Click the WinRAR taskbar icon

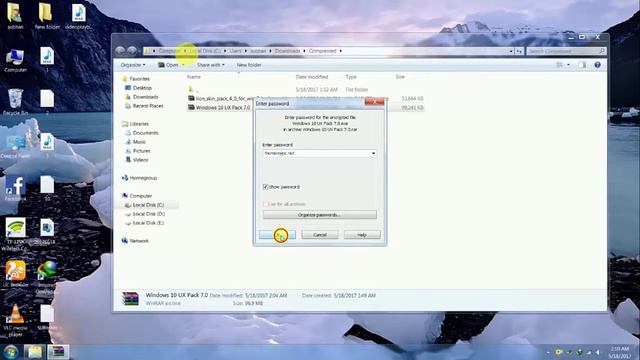point(58,352)
